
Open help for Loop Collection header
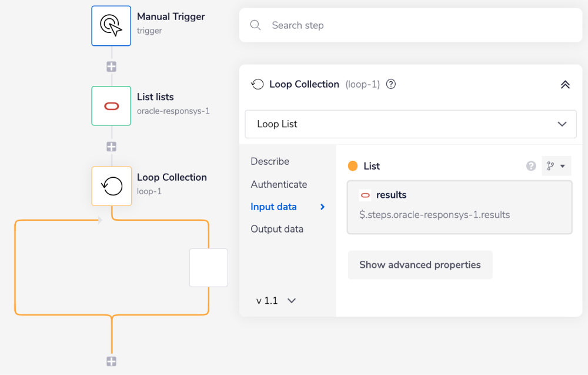tap(390, 84)
